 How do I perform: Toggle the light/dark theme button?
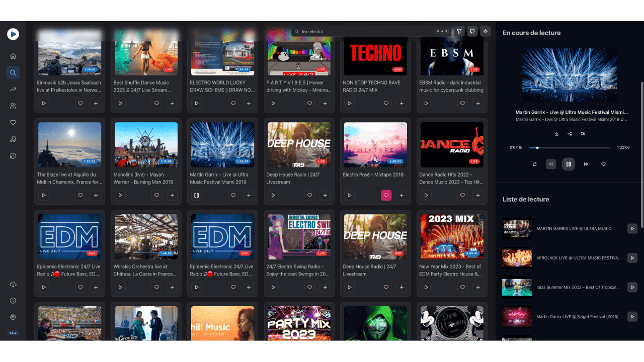click(x=485, y=31)
